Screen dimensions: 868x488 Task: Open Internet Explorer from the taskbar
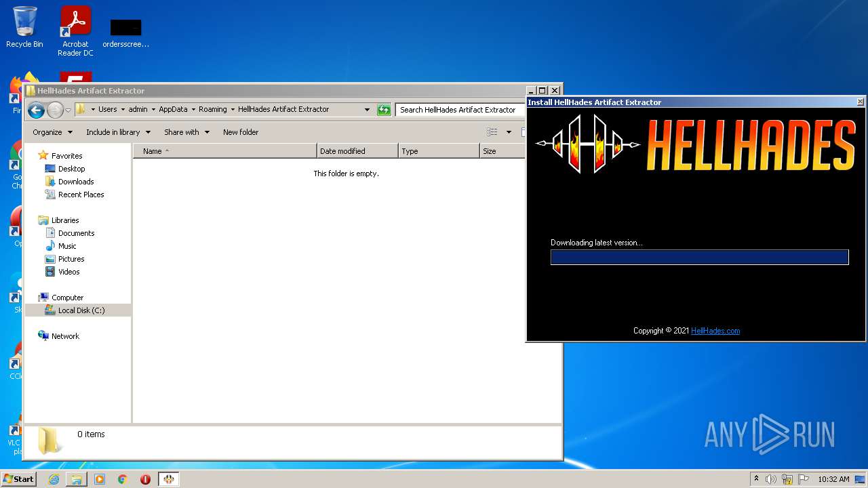click(54, 479)
